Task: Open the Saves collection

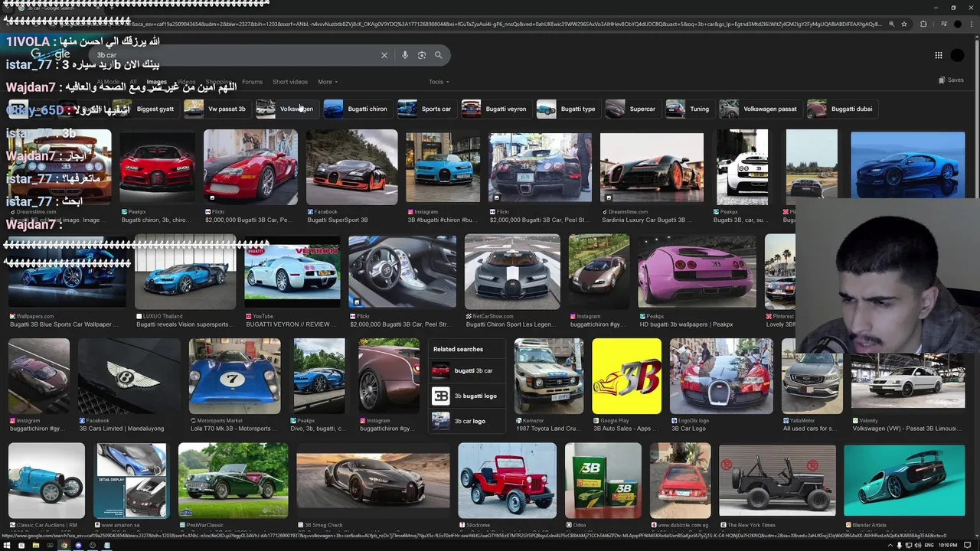Action: click(x=951, y=80)
